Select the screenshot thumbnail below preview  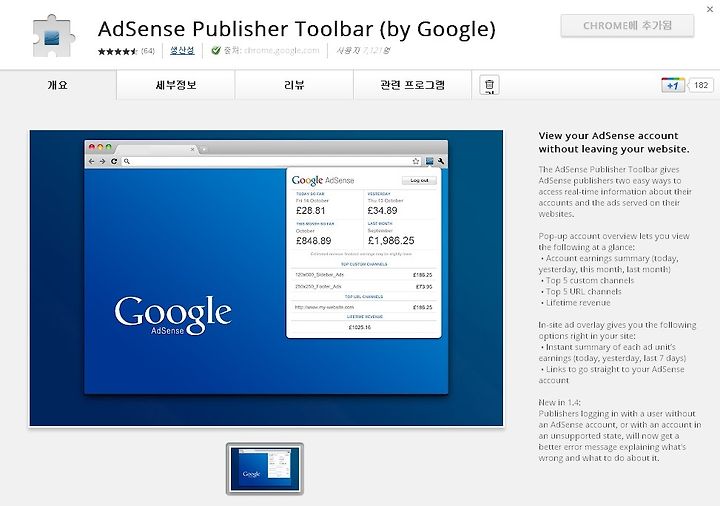[264, 469]
